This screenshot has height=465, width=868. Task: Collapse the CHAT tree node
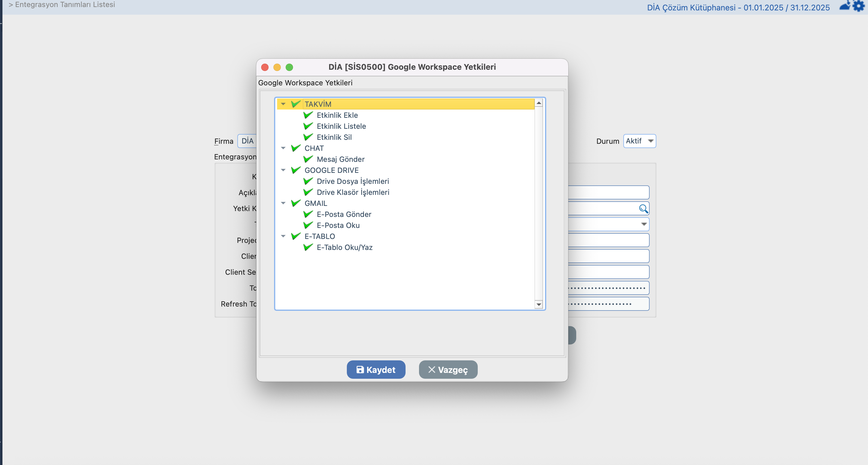pyautogui.click(x=283, y=148)
